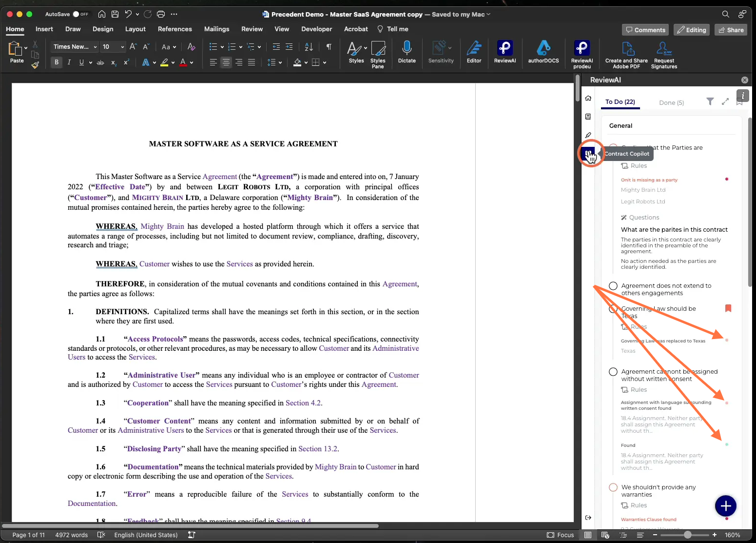This screenshot has height=543, width=756.
Task: Open the References ribbon tab
Action: (175, 29)
